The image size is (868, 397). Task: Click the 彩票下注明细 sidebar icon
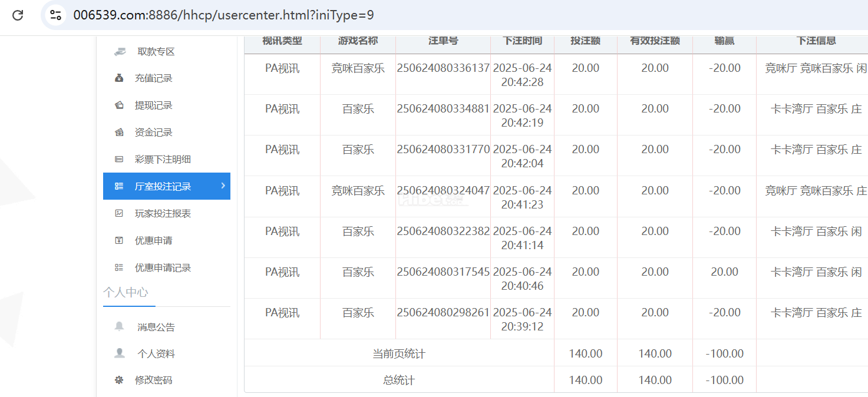click(119, 159)
